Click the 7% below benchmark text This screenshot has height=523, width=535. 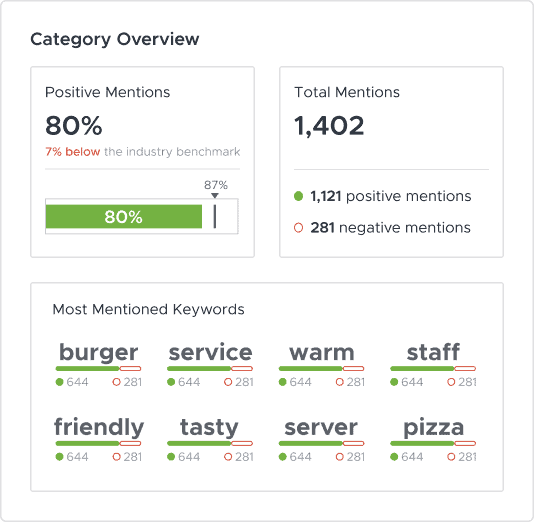73,151
